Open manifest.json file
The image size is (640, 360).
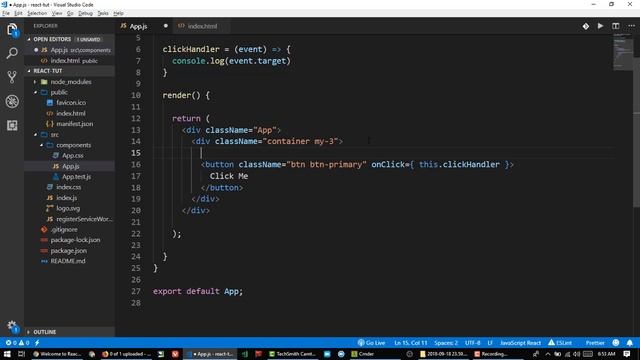coord(69,124)
